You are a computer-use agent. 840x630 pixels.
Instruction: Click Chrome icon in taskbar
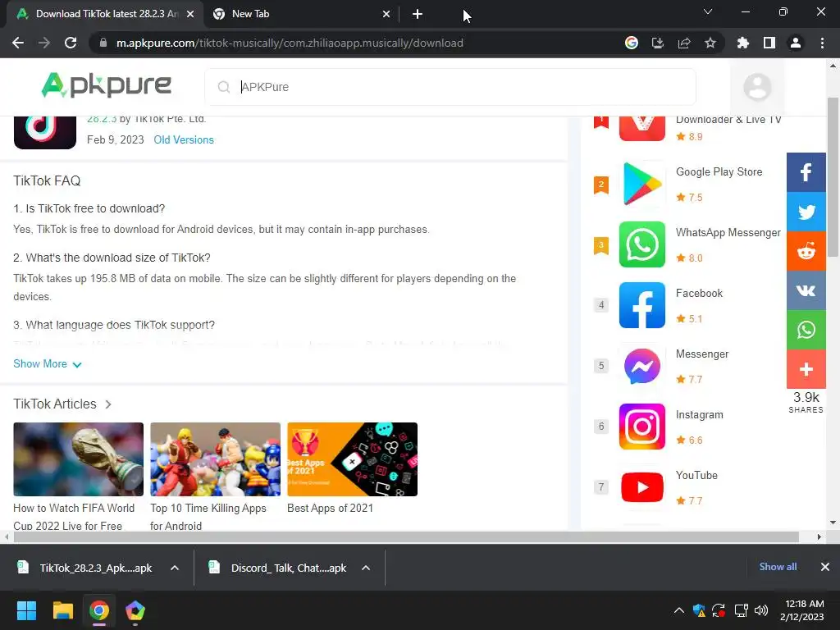99,610
